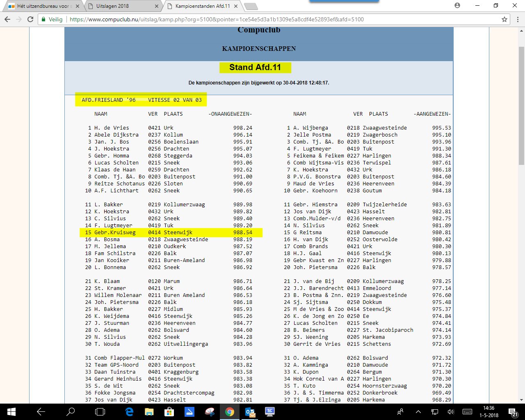
Task: Open the blue scan app taskbar icon
Action: tap(189, 412)
